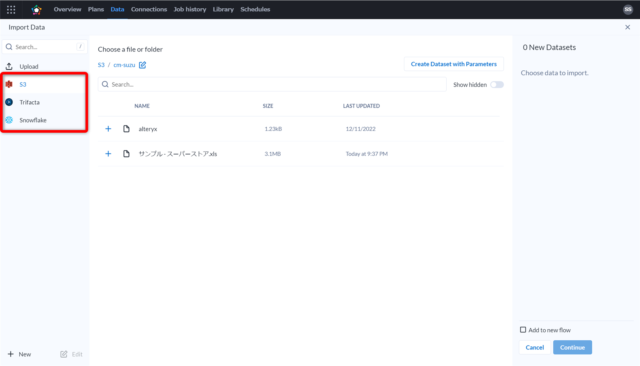This screenshot has height=366, width=640.
Task: Select the Trifacta connection icon
Action: (9, 102)
